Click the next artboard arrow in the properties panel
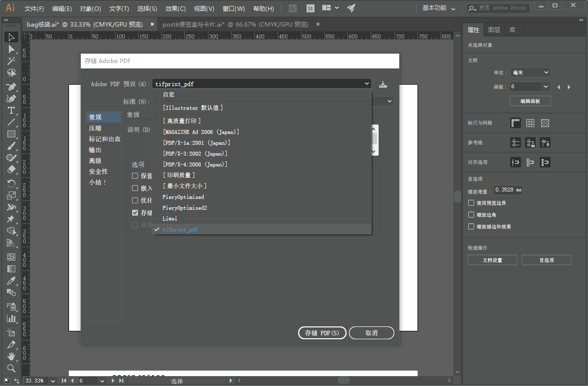 click(569, 87)
